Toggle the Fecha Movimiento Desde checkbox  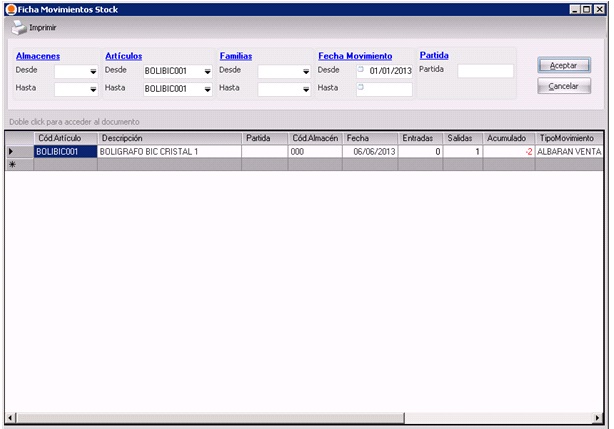pyautogui.click(x=360, y=71)
